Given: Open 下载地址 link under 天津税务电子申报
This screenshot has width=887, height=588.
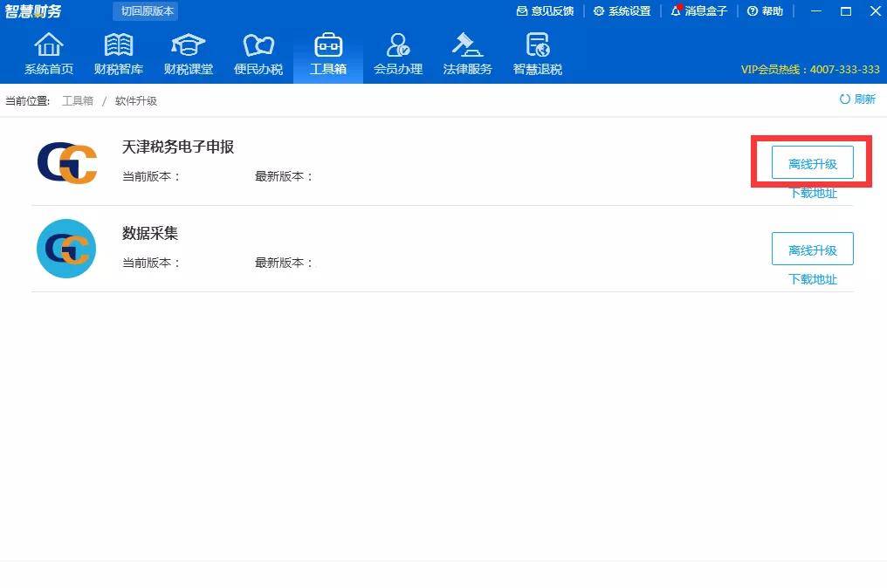Looking at the screenshot, I should [x=813, y=194].
